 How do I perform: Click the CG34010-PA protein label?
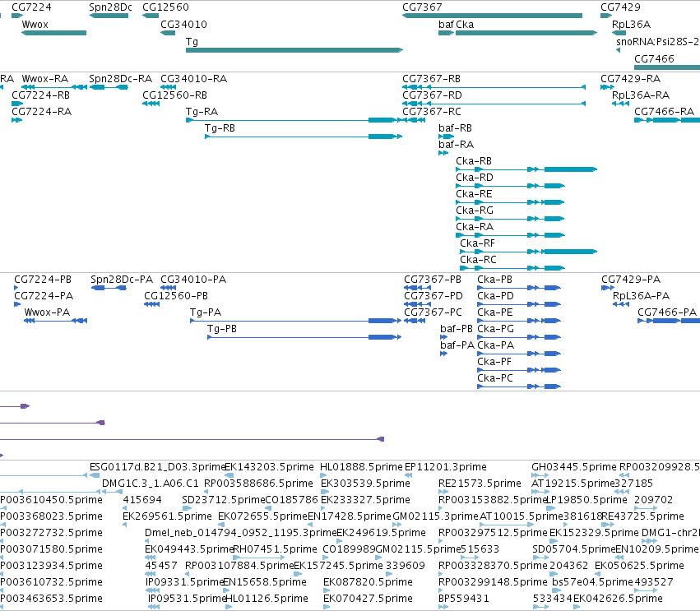point(193,280)
